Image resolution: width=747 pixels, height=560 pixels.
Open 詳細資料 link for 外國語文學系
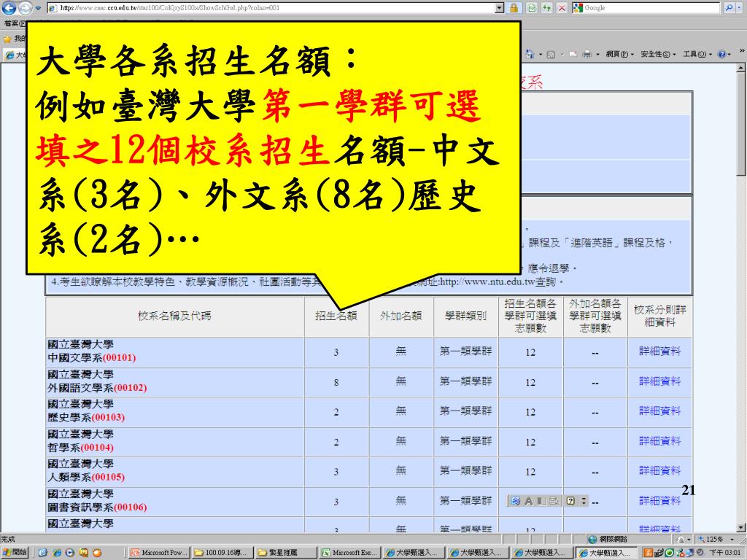(x=659, y=381)
